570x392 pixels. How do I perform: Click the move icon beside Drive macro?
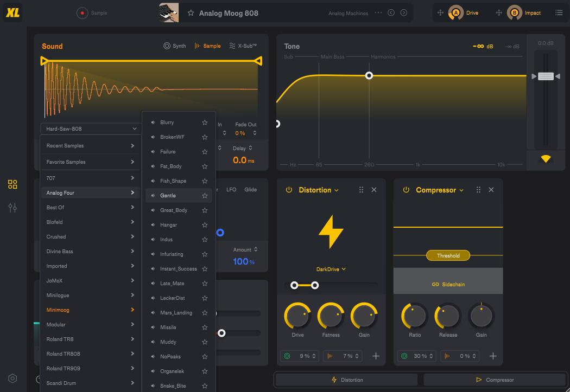[440, 12]
